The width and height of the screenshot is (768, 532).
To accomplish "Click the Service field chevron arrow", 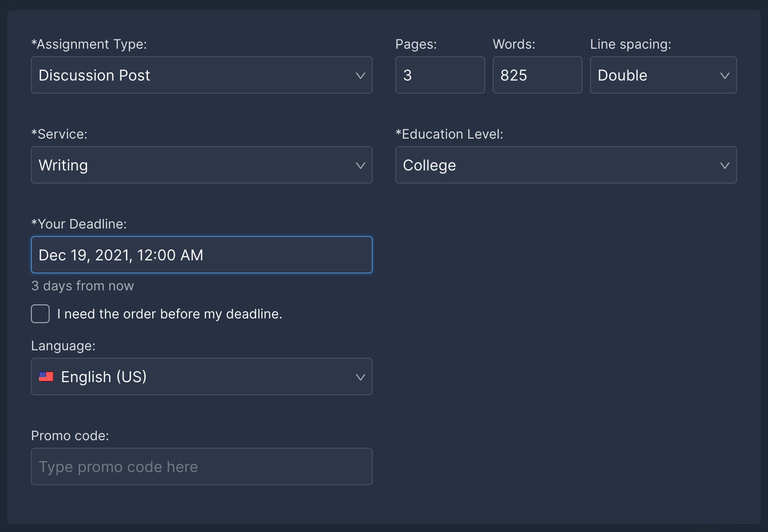I will point(360,165).
